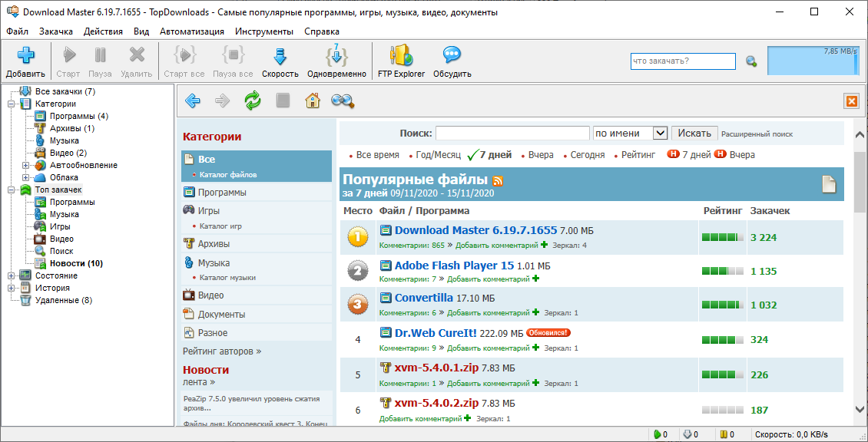The height and width of the screenshot is (442, 868).
Task: Filter popular files by Все время
Action: tap(377, 155)
